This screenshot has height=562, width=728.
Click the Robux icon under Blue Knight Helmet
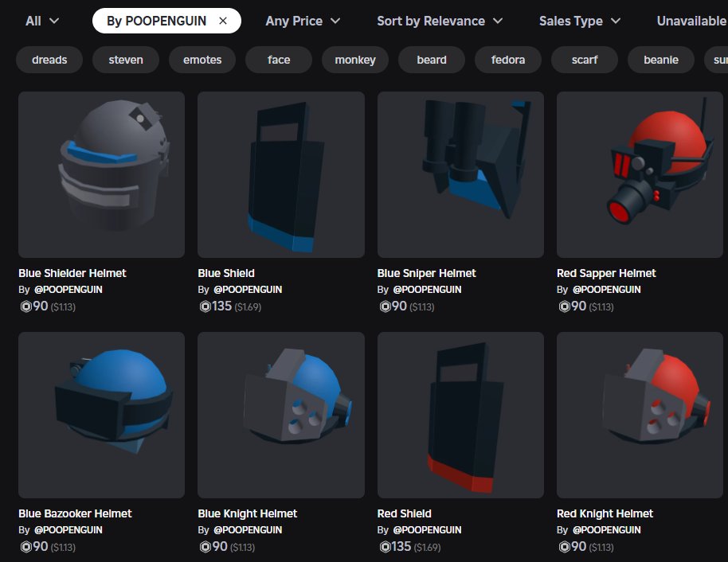(x=205, y=547)
